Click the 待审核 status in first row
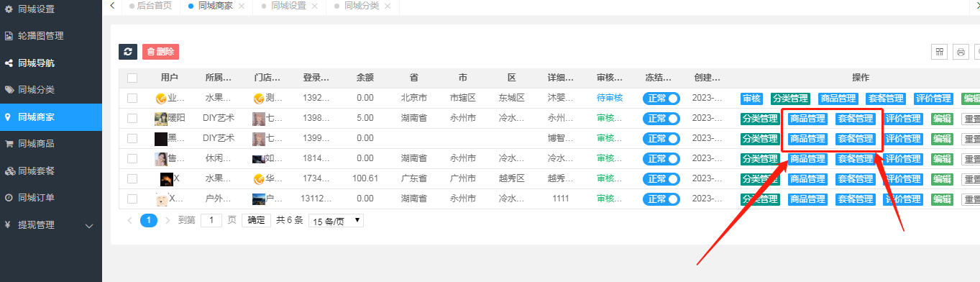The width and height of the screenshot is (980, 282). tap(610, 99)
